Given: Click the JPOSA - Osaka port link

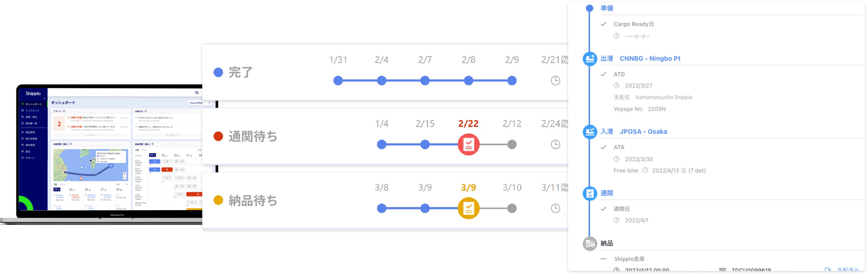Looking at the screenshot, I should [x=643, y=132].
